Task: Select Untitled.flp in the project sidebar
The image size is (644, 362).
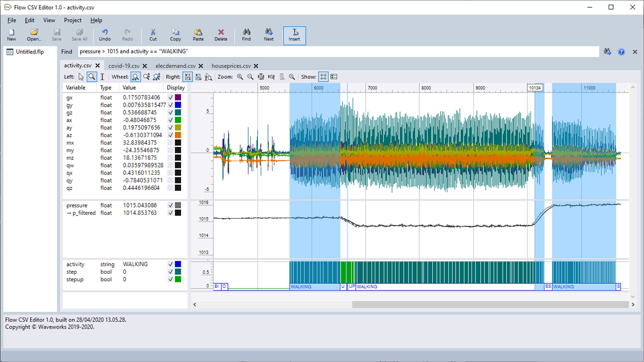Action: click(x=30, y=52)
